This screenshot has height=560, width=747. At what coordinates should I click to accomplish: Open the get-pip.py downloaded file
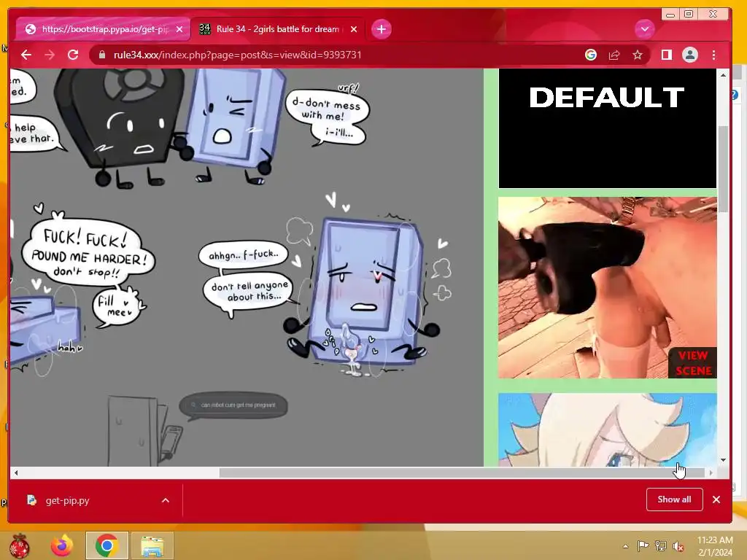coord(67,500)
